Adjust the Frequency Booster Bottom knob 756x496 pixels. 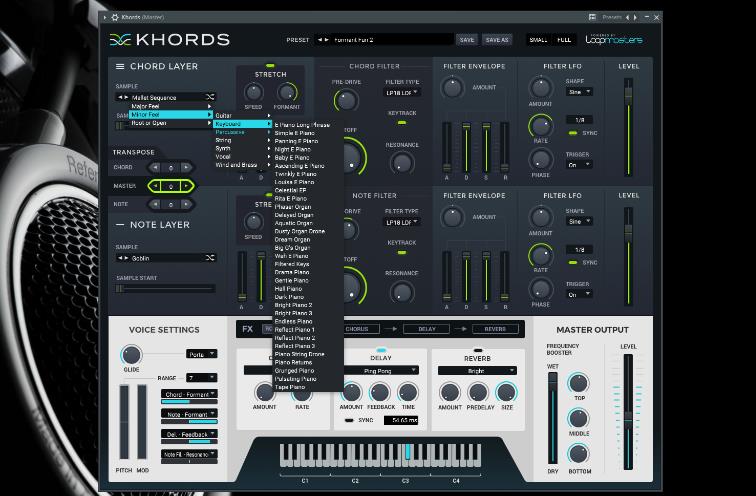pyautogui.click(x=578, y=454)
